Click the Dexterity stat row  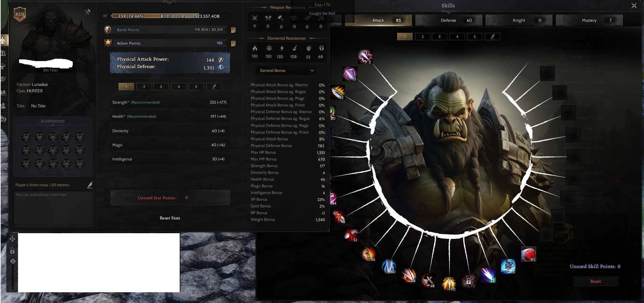tap(170, 131)
